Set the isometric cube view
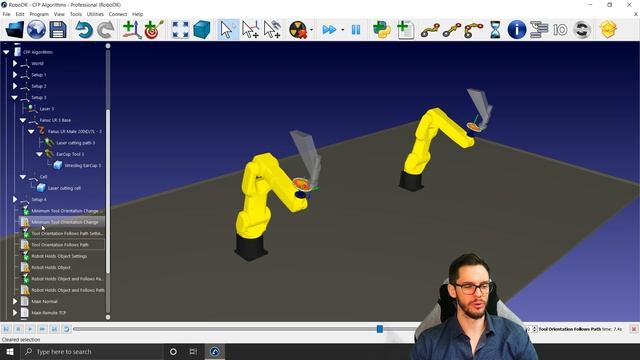640x360 pixels. click(202, 30)
